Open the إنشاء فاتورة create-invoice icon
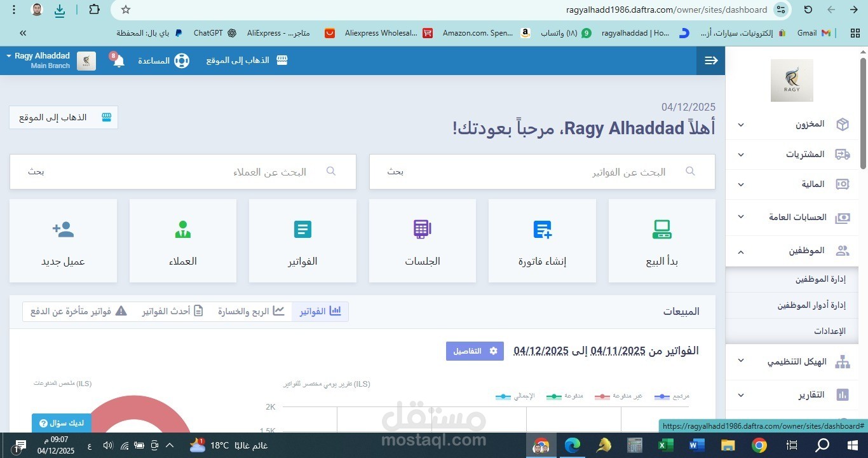This screenshot has height=458, width=868. coord(543,229)
